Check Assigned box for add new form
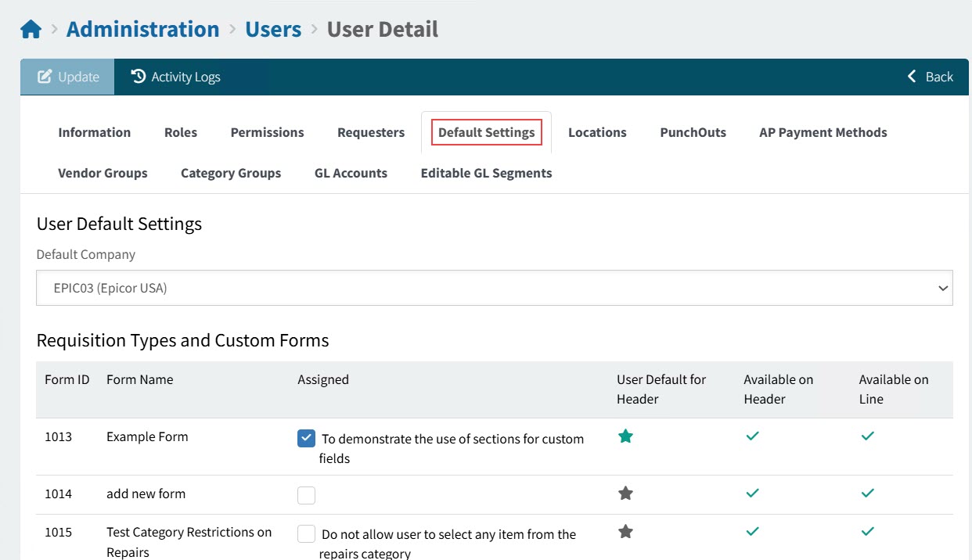The height and width of the screenshot is (560, 972). (x=306, y=495)
